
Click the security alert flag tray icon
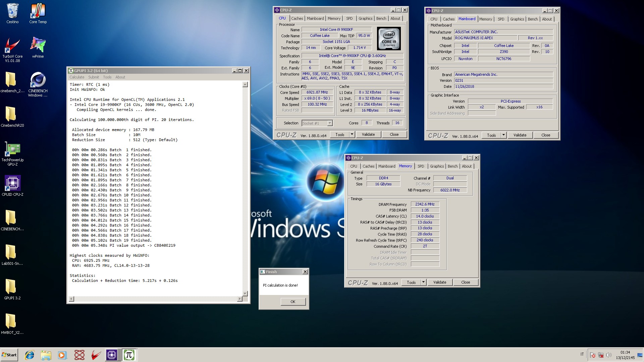592,355
